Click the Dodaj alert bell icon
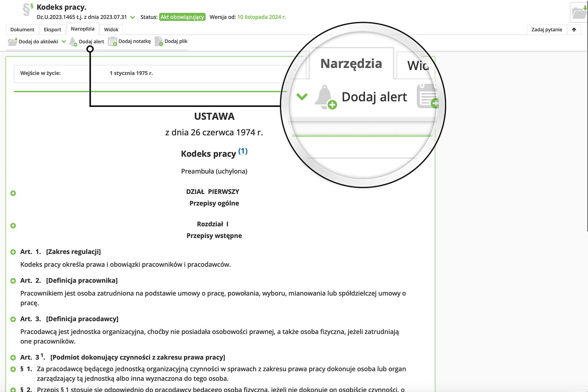Screen dimensions: 588x392 pyautogui.click(x=73, y=42)
